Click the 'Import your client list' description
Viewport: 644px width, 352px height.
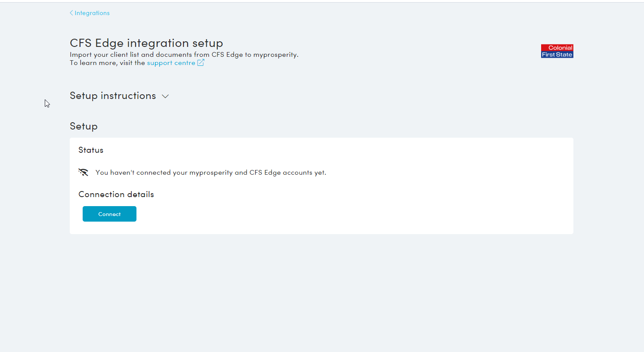click(184, 55)
